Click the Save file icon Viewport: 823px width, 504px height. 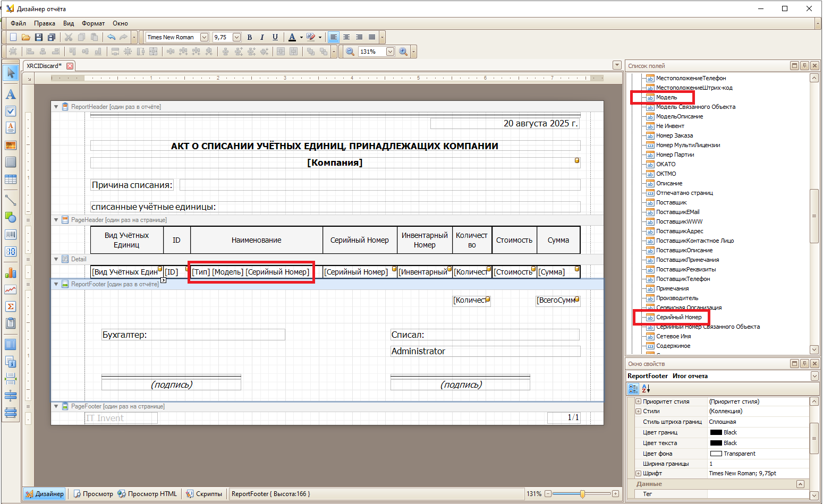coord(39,37)
